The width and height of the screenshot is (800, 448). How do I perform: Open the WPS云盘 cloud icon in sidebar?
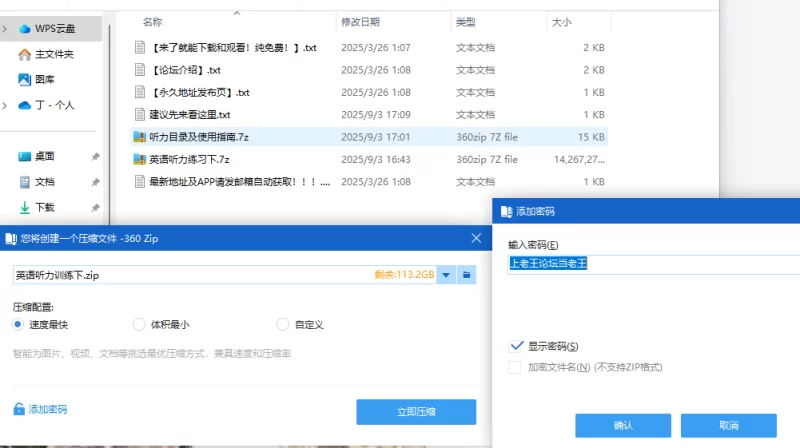tap(25, 29)
